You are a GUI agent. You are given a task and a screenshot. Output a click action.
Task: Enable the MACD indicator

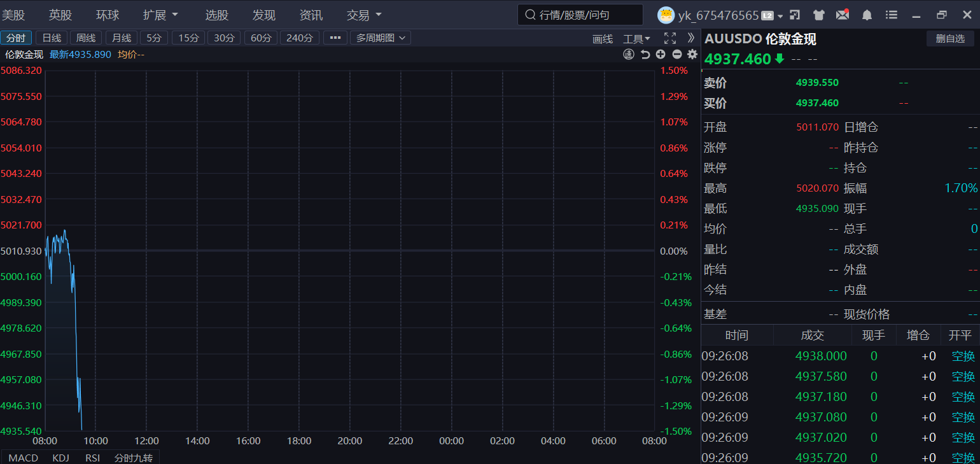pos(23,458)
